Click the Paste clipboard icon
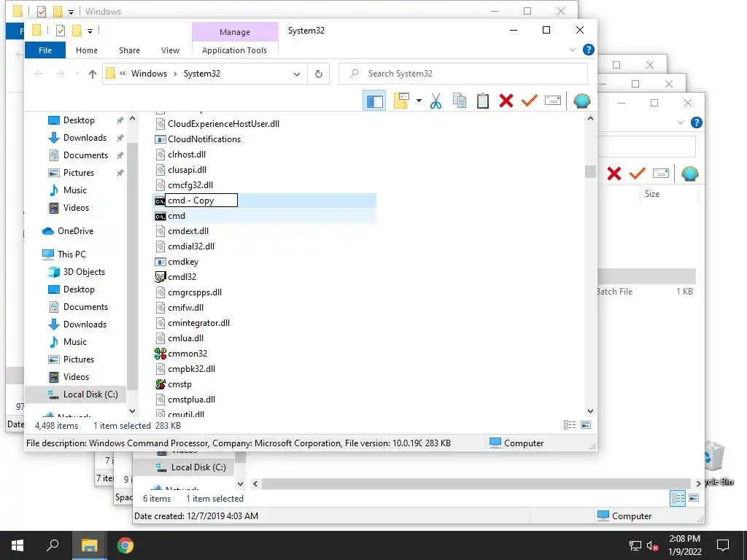 tap(483, 101)
